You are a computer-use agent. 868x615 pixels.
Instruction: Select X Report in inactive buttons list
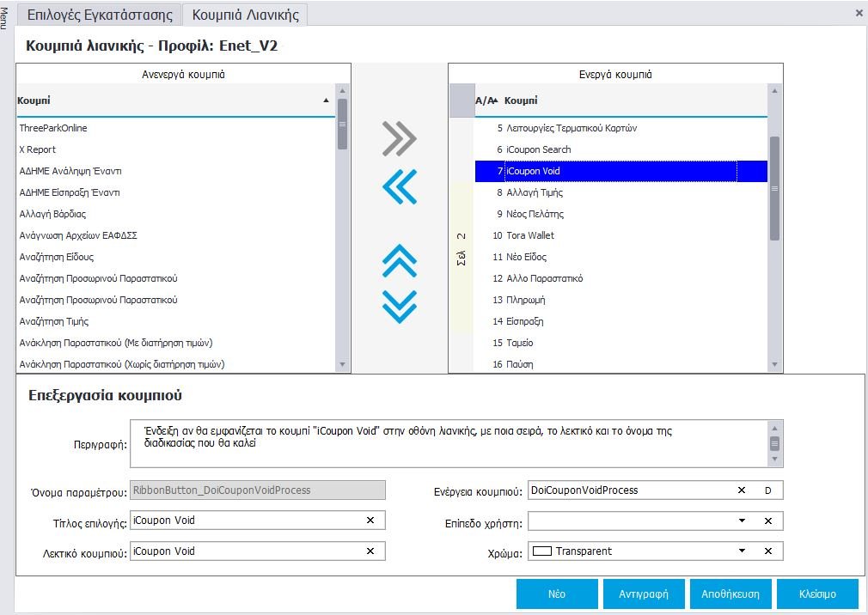pyautogui.click(x=38, y=149)
